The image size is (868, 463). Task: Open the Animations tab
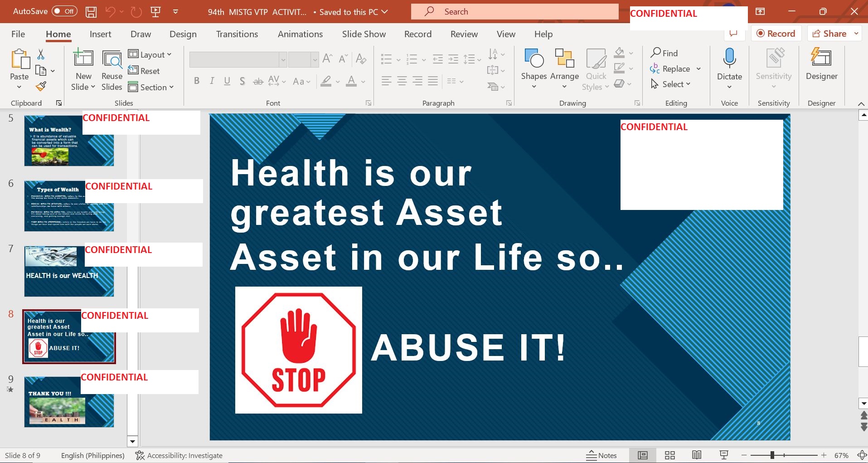click(301, 34)
